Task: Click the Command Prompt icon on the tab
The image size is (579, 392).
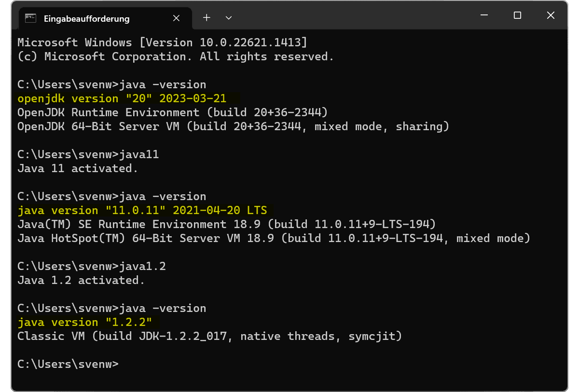Action: coord(31,18)
